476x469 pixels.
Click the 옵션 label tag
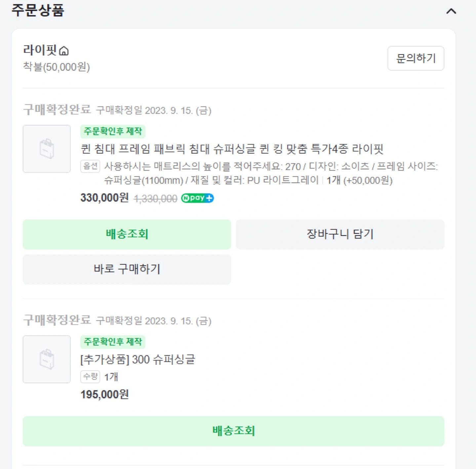pos(90,166)
